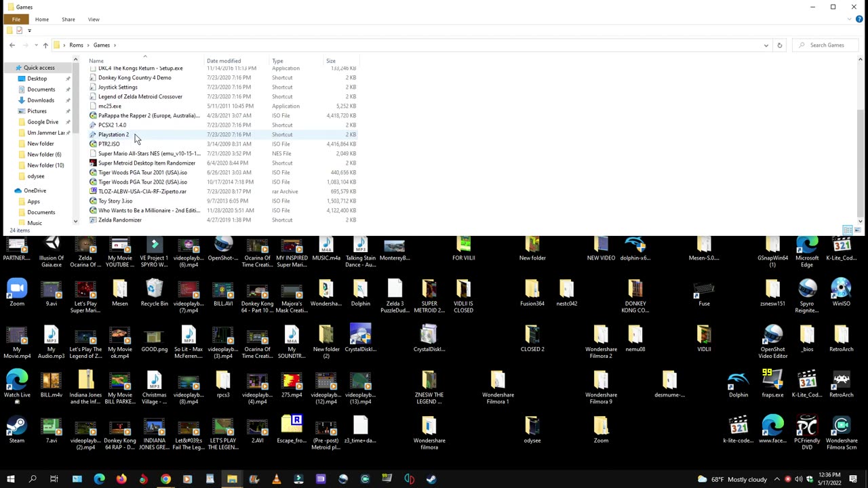This screenshot has width=868, height=488.
Task: Expand the chevron after Roms in address bar
Action: [89, 45]
